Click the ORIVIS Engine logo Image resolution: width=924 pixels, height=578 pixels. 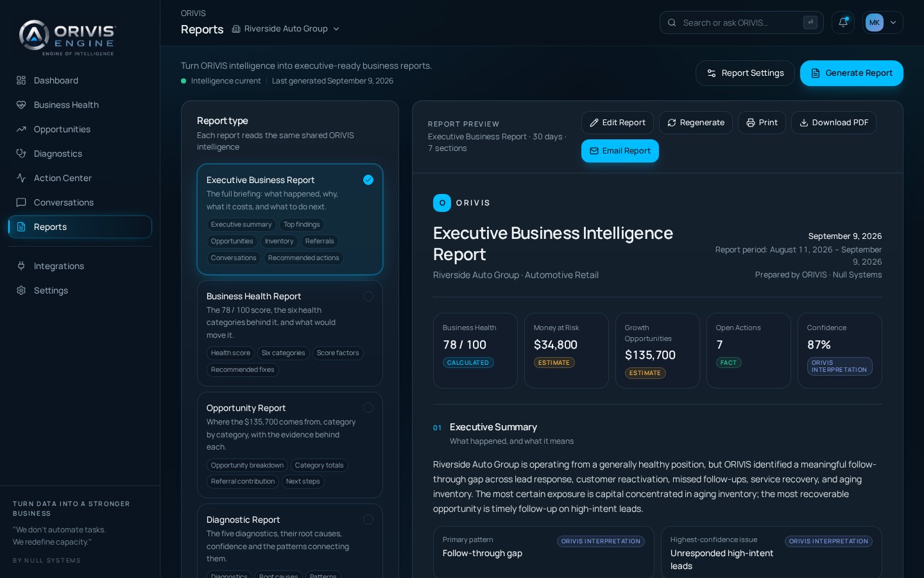coord(67,37)
